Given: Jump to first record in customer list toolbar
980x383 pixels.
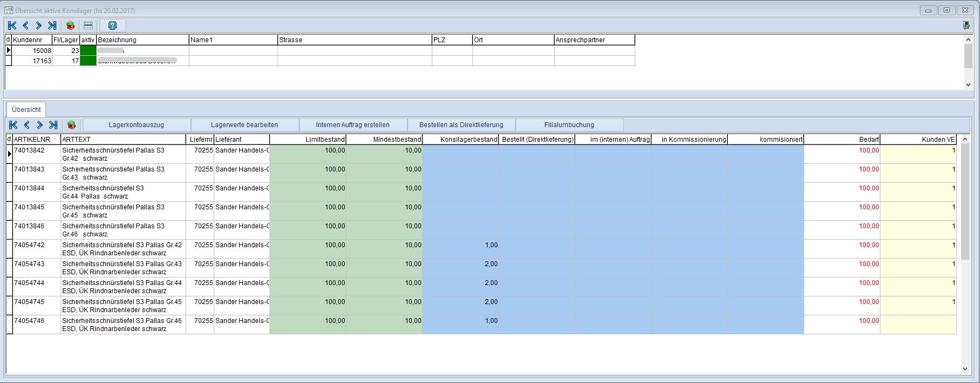Looking at the screenshot, I should pyautogui.click(x=12, y=25).
